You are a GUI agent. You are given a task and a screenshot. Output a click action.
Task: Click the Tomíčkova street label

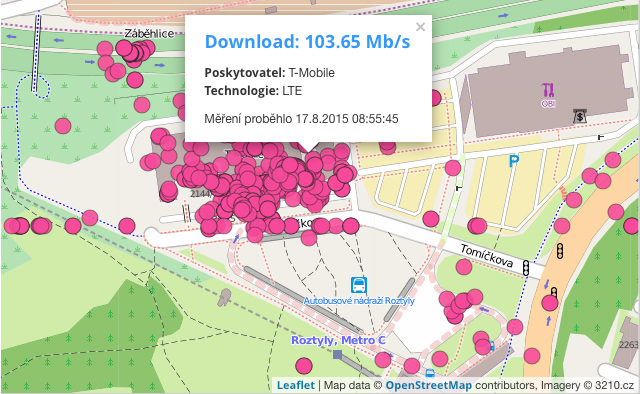pos(487,256)
